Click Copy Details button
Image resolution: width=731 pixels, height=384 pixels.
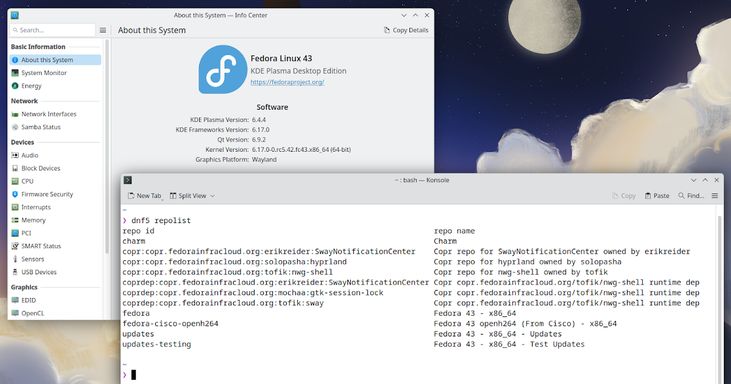pyautogui.click(x=406, y=30)
